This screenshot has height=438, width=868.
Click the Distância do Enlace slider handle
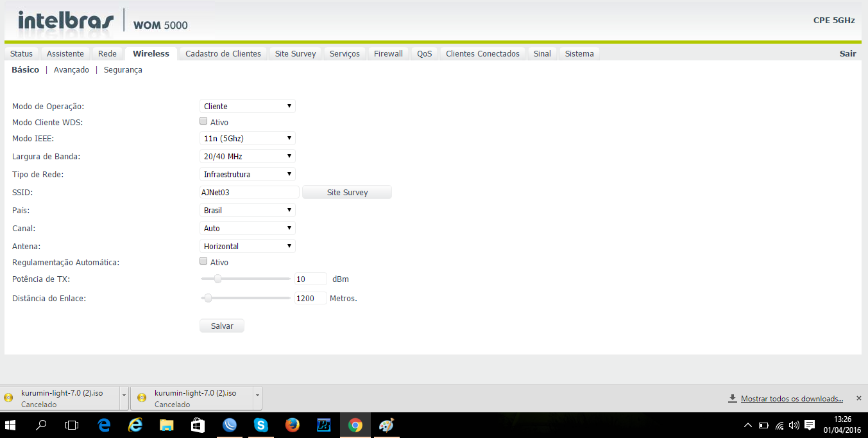[x=207, y=298]
